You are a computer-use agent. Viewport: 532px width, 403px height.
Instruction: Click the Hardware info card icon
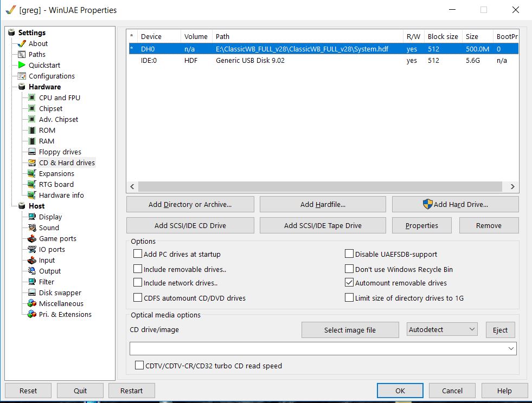coord(31,195)
